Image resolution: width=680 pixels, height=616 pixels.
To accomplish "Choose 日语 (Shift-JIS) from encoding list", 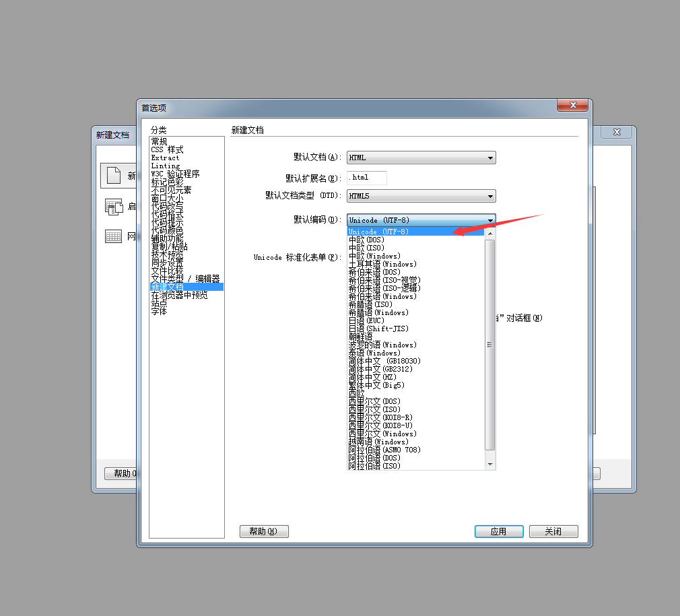I will point(378,329).
